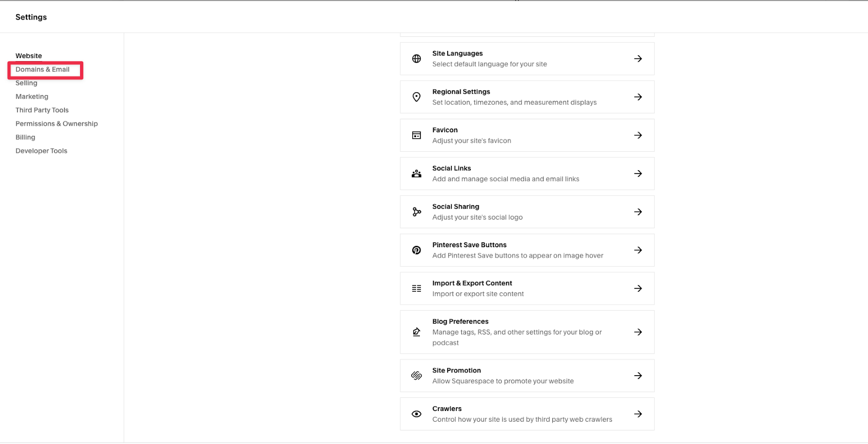Screen dimensions: 868x444
Task: Click the people icon beside Social Links
Action: 417,173
